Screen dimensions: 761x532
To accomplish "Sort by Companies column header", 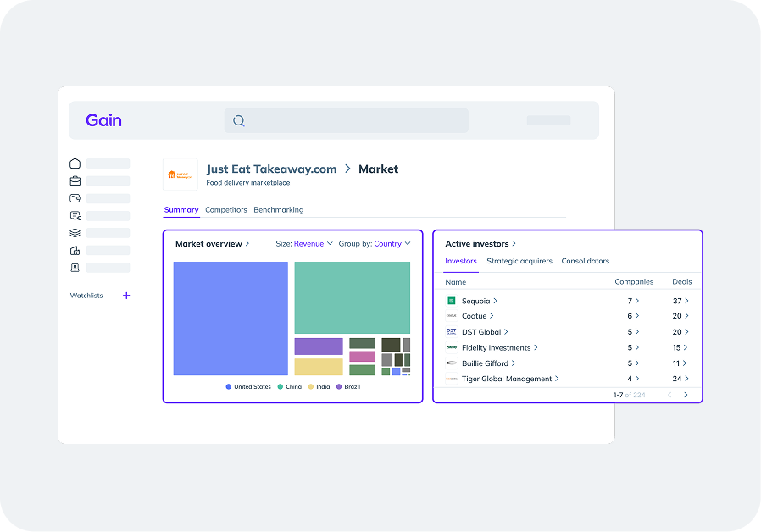I will (634, 281).
